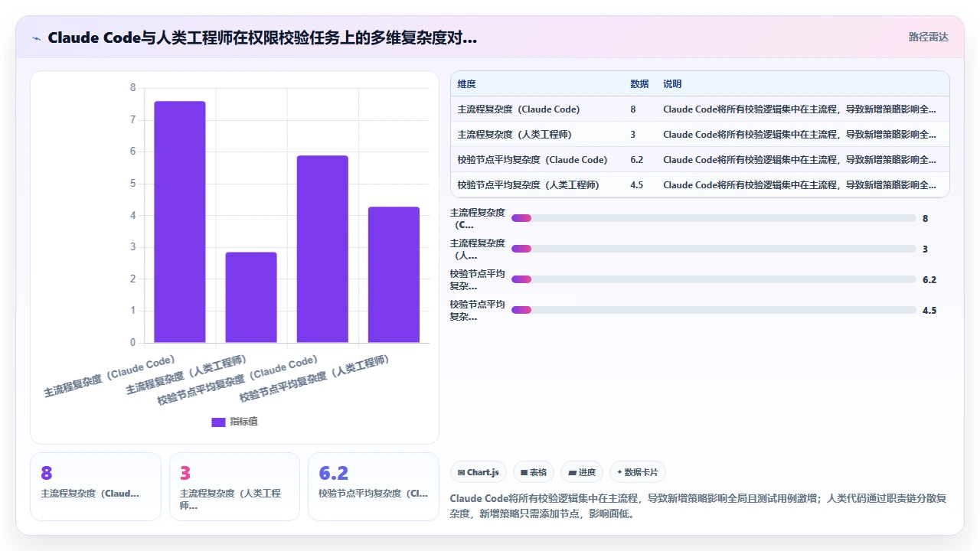Select table row 主流程复杂度（人类工程师）
This screenshot has width=980, height=551.
coord(700,135)
